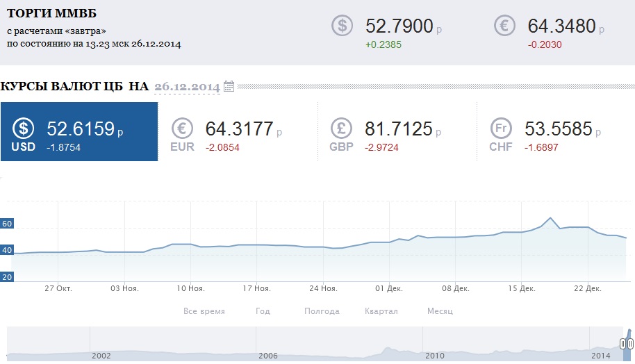Click the "08 Дек." date label on the chart
Image resolution: width=635 pixels, height=364 pixels.
[x=456, y=289]
